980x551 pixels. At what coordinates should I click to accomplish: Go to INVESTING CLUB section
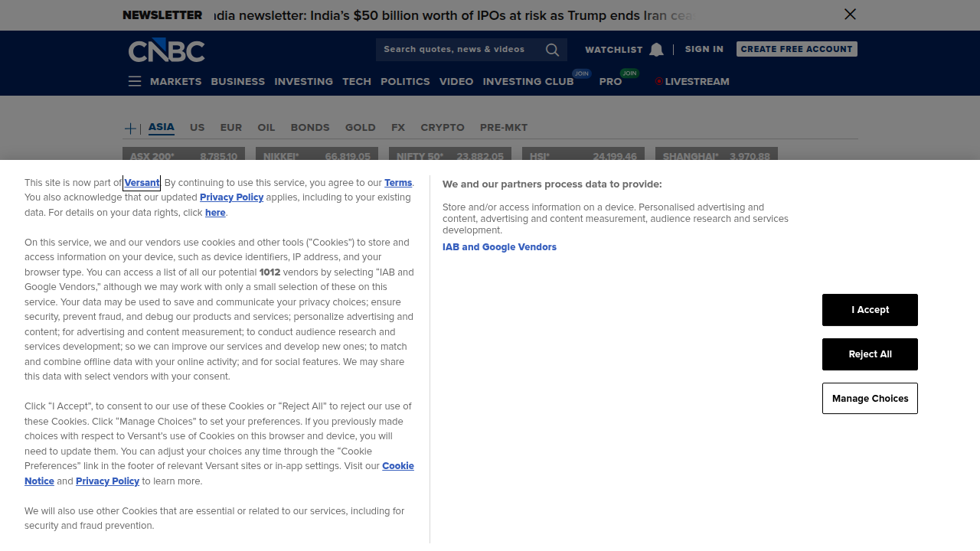pyautogui.click(x=528, y=82)
